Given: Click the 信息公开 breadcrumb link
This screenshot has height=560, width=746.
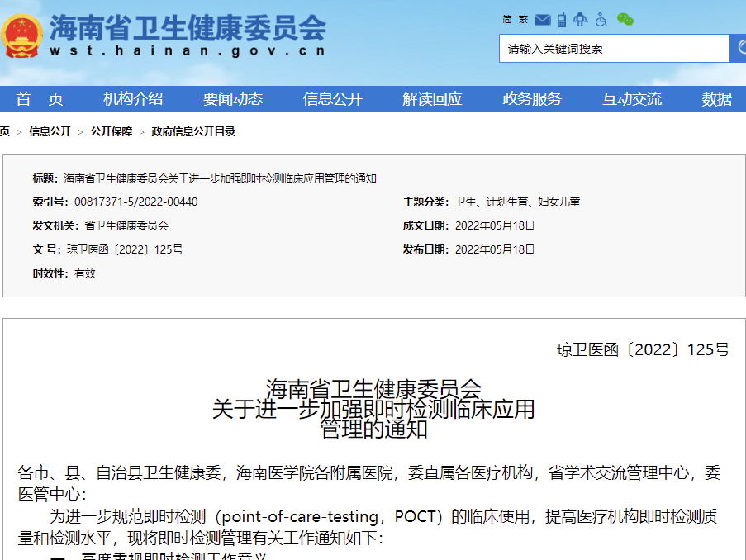Looking at the screenshot, I should click(50, 131).
